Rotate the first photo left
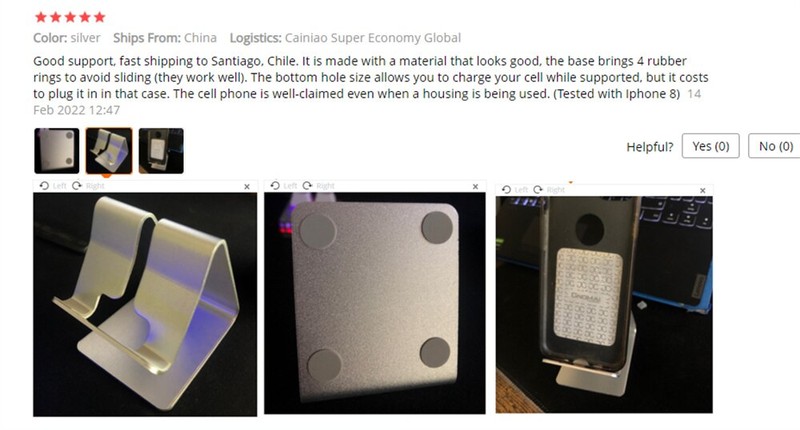The image size is (800, 430). coord(53,186)
